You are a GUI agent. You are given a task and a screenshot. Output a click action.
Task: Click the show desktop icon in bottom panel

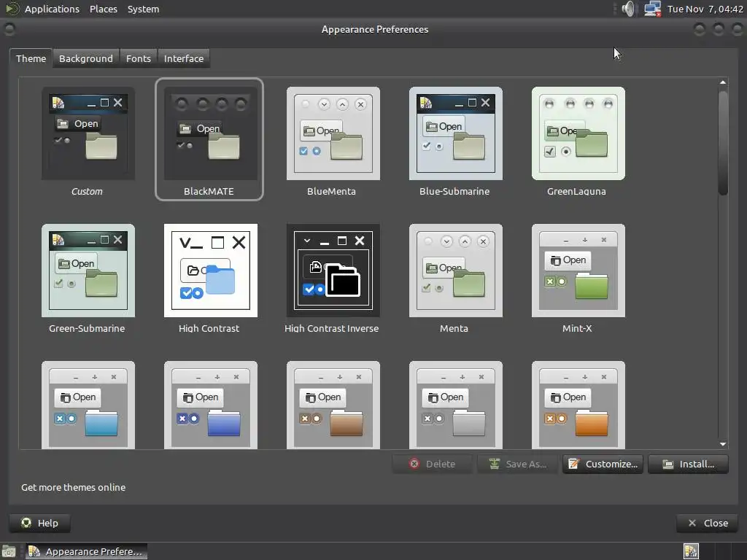click(x=9, y=551)
